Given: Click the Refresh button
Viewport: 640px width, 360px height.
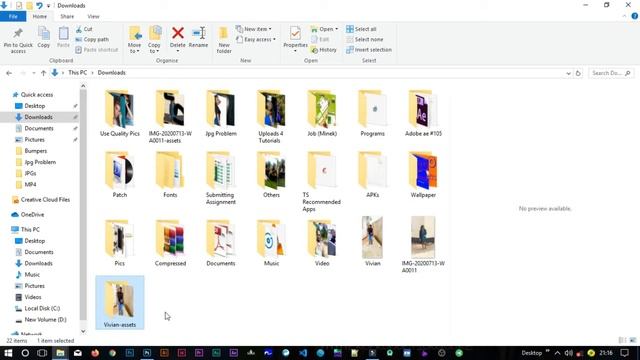Looking at the screenshot, I should (x=578, y=73).
